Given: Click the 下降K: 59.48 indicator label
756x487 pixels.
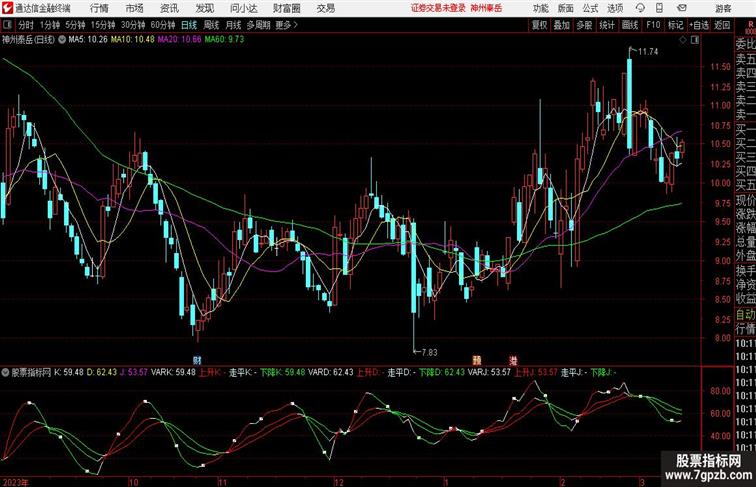Looking at the screenshot, I should coord(282,372).
